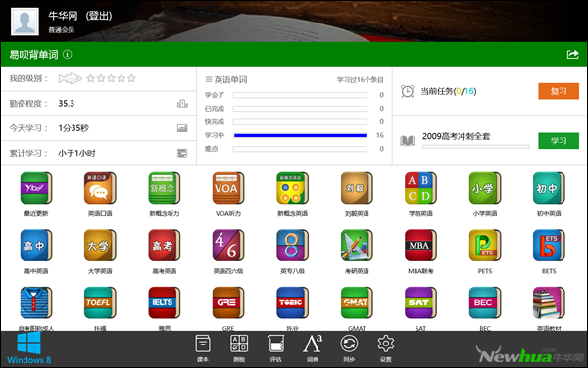The image size is (588, 368).
Task: Click the 学会了 empty progress bar
Action: [x=300, y=95]
